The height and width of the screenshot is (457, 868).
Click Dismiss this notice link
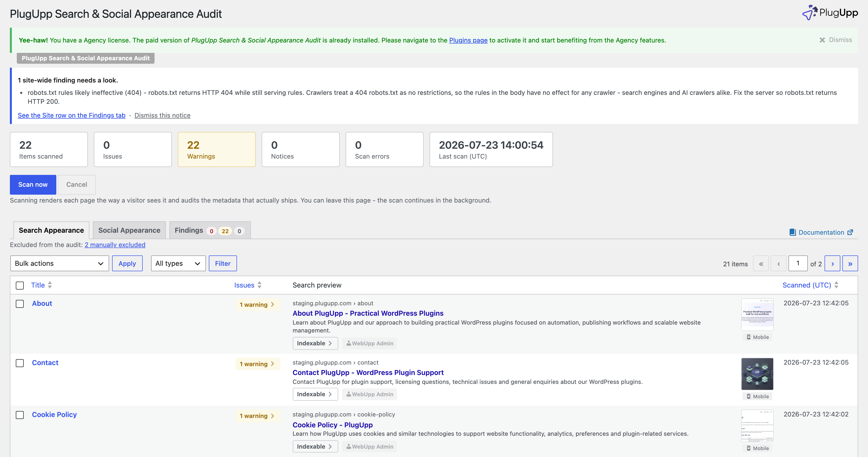click(162, 115)
